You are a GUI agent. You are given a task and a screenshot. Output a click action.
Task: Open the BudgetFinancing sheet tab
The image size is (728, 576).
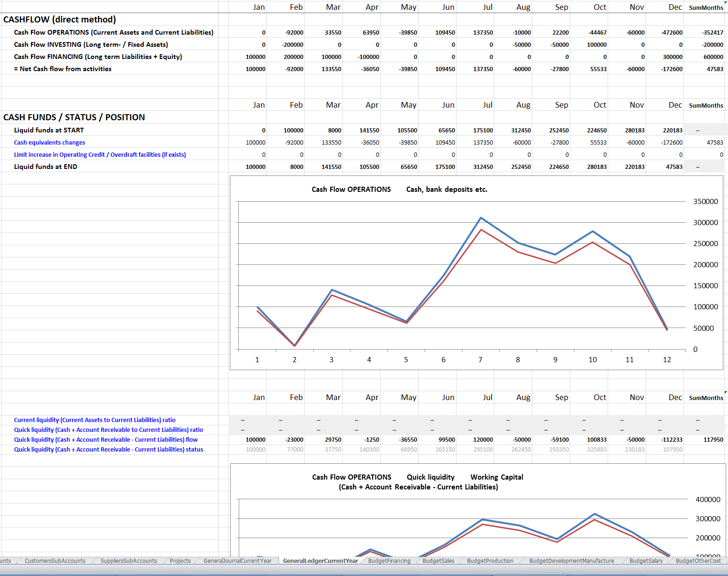389,561
